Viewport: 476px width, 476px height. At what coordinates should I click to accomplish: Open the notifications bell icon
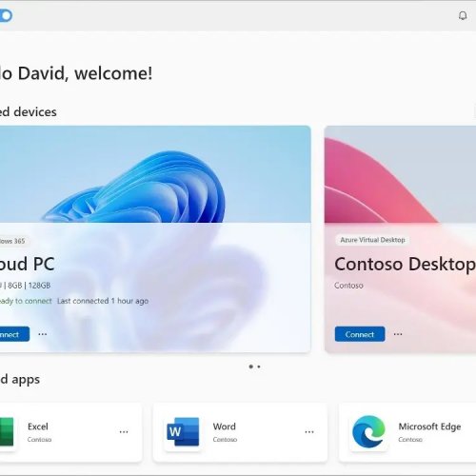point(463,15)
